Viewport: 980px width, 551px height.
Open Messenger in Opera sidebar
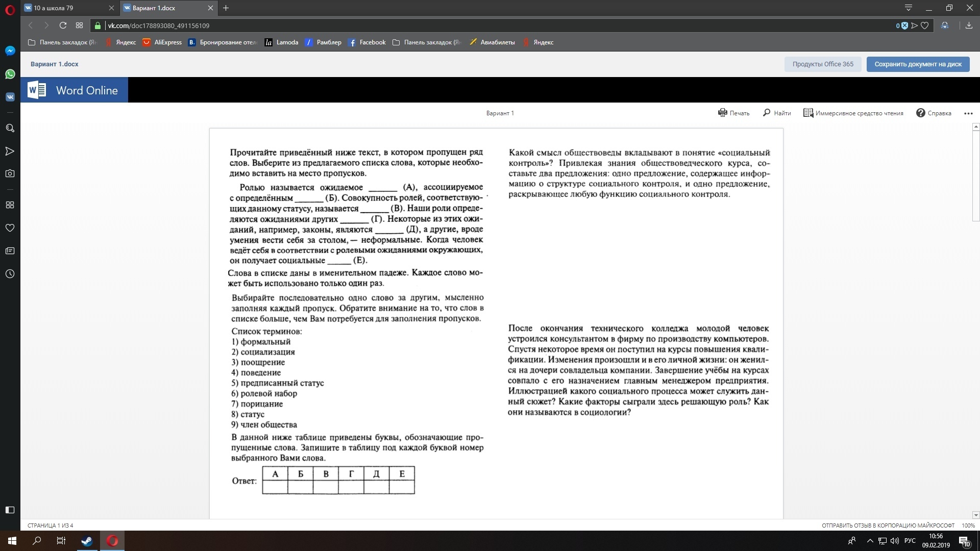[x=10, y=51]
